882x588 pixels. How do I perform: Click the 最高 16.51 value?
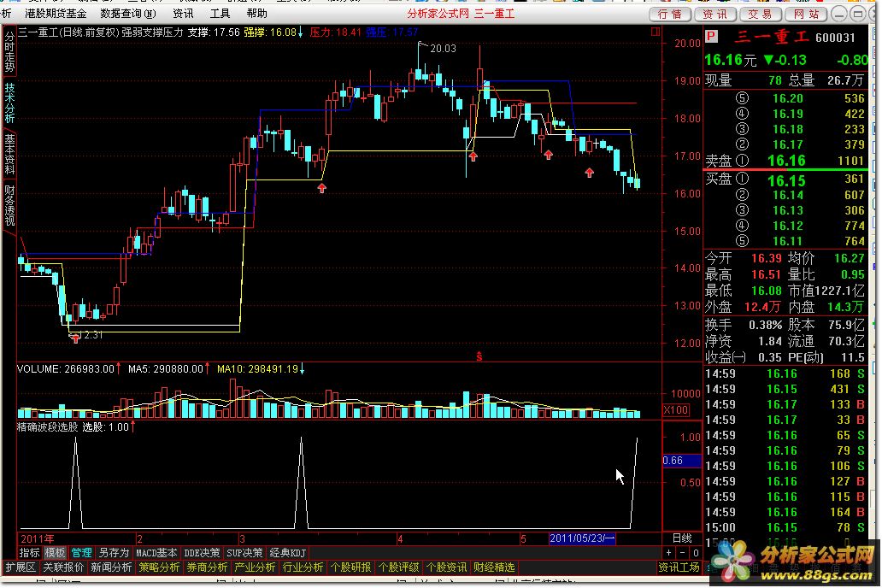click(766, 274)
